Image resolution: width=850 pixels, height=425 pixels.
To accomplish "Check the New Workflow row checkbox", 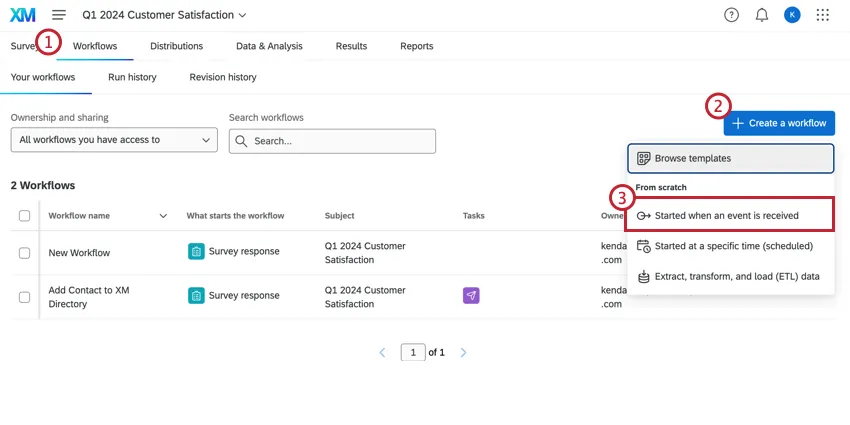I will tap(24, 253).
